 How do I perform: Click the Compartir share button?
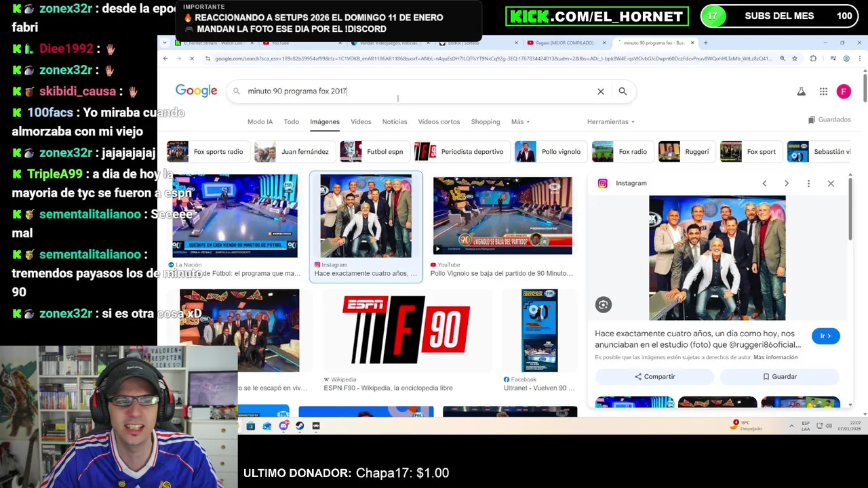click(654, 377)
